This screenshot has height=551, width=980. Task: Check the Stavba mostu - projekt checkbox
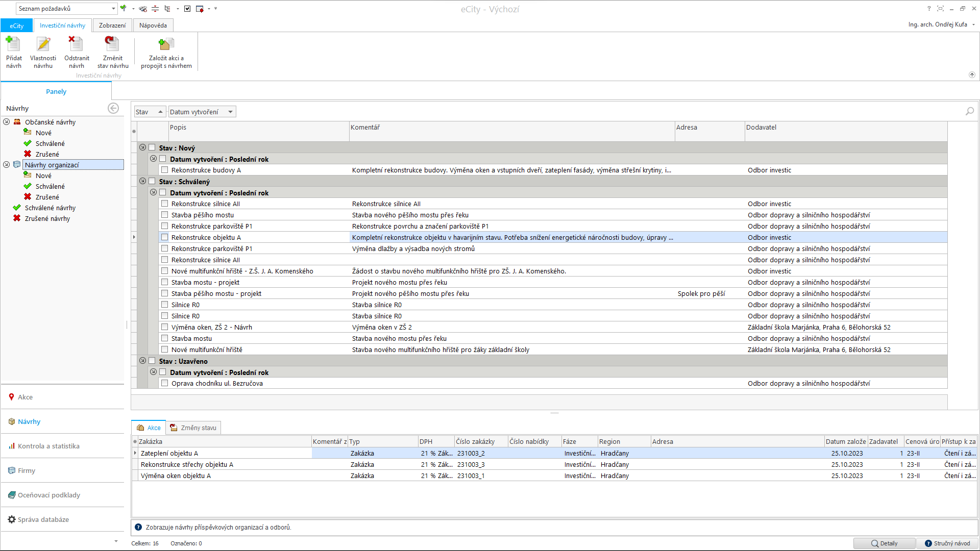point(164,282)
